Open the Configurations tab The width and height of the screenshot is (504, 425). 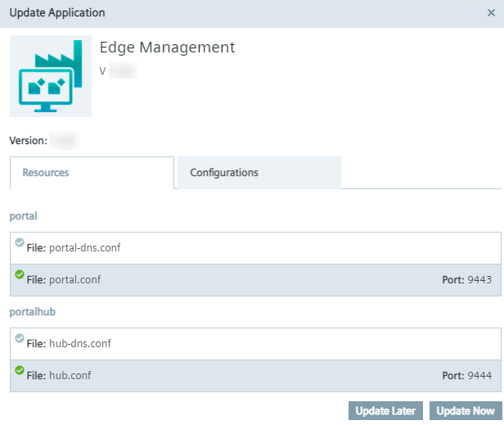click(x=224, y=173)
